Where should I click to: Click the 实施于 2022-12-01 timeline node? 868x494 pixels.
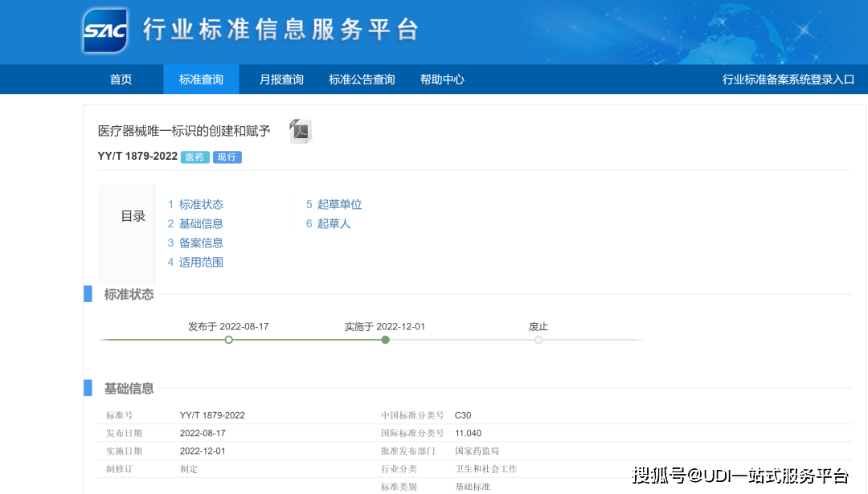click(x=385, y=339)
